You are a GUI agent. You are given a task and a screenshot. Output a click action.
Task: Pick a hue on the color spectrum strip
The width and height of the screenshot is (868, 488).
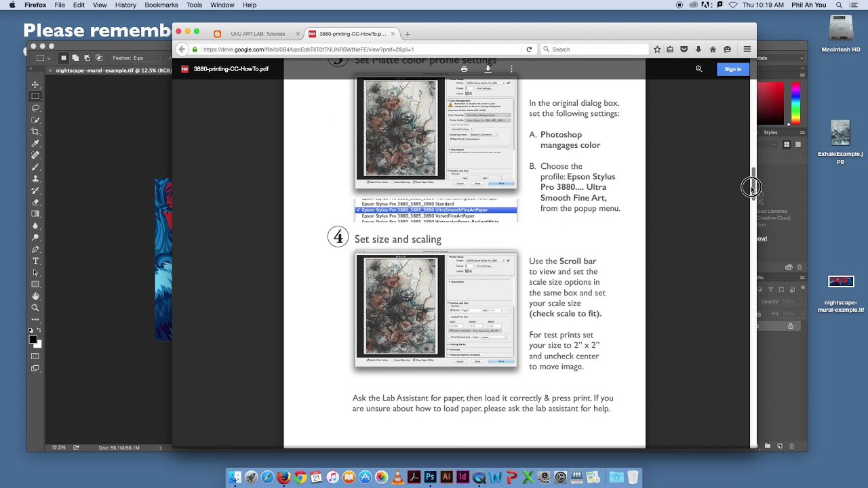pyautogui.click(x=795, y=103)
